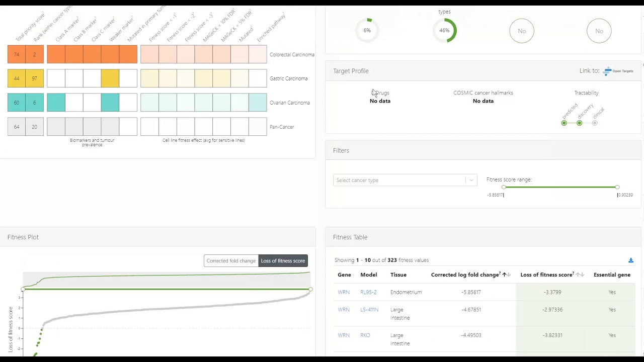Screen dimensions: 644x362
Task: Click Colorectal Carcinoma total priority score 74
Action: tap(17, 54)
